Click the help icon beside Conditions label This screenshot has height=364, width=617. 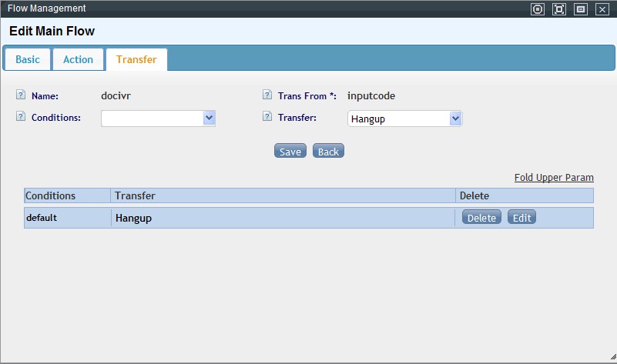(x=21, y=117)
